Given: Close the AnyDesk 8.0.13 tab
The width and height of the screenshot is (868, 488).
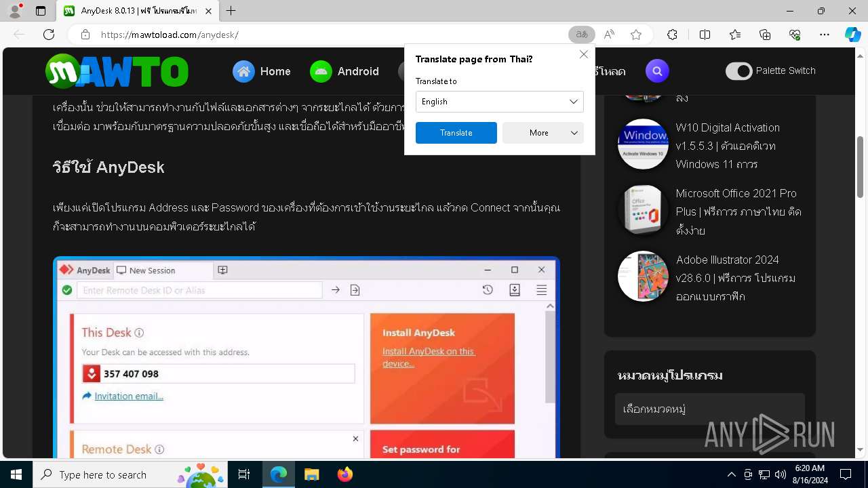Looking at the screenshot, I should coord(208,11).
